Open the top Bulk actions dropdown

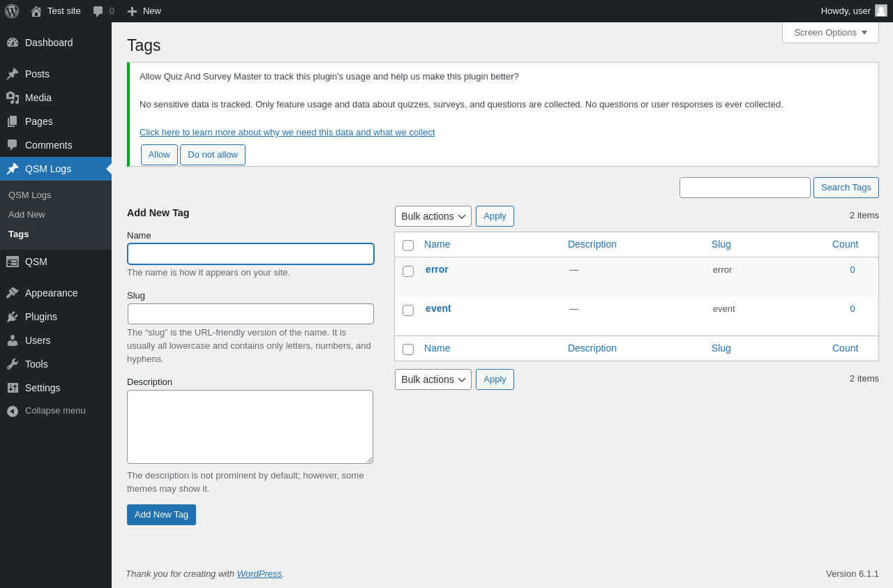pyautogui.click(x=433, y=216)
